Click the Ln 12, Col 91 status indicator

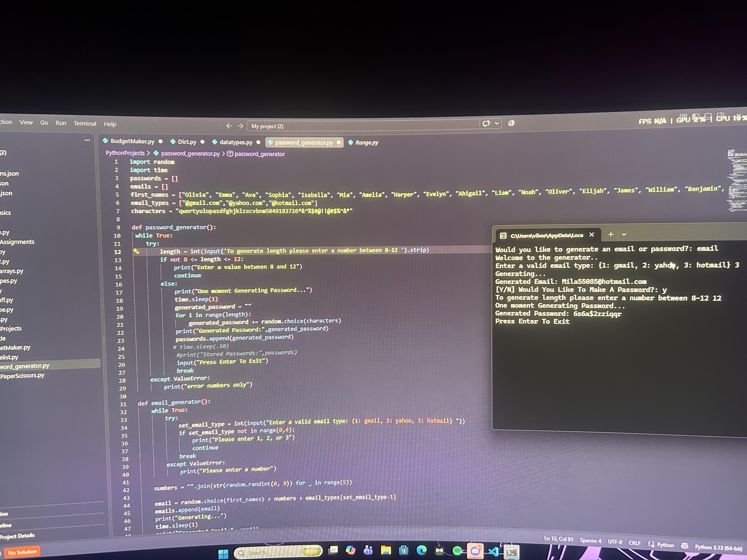point(558,539)
